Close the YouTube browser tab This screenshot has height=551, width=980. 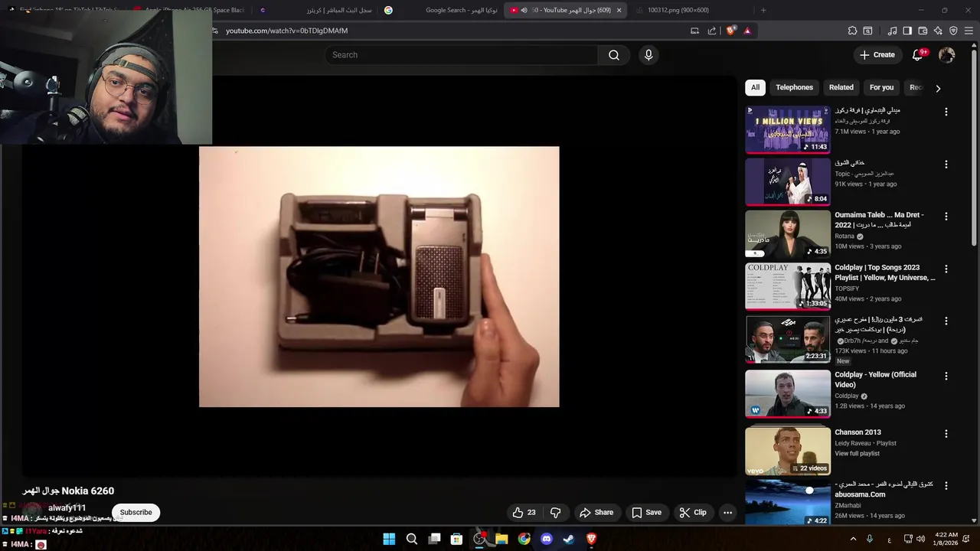pyautogui.click(x=619, y=10)
